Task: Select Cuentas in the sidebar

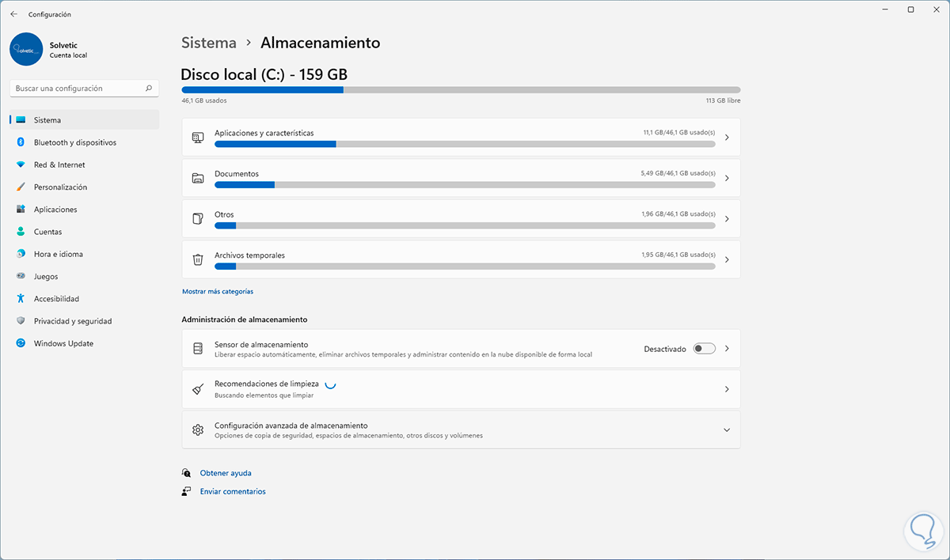Action: click(84, 232)
